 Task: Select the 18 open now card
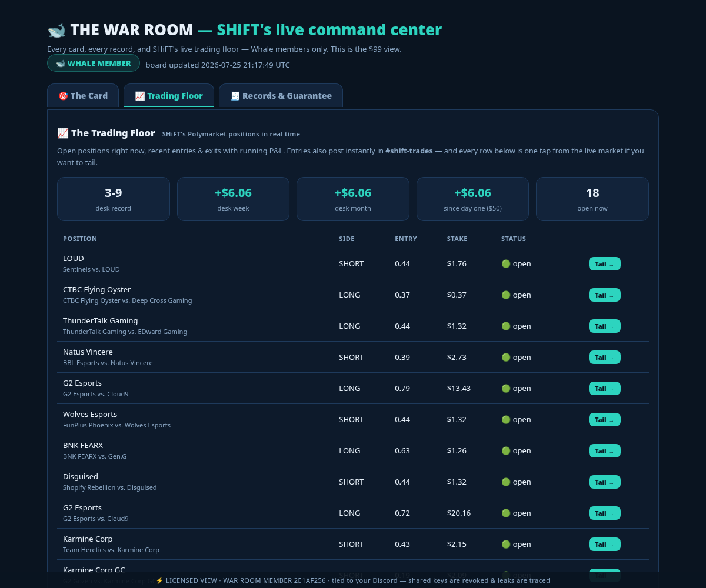[592, 199]
